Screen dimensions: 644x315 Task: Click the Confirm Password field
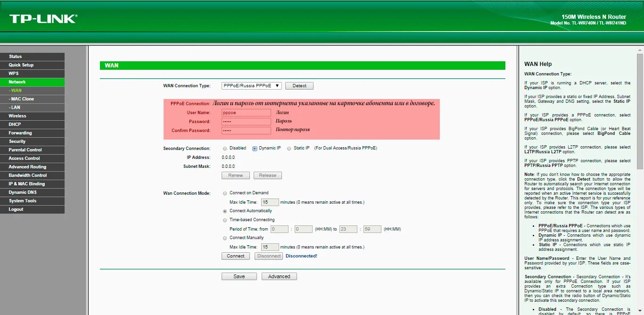[x=246, y=131]
